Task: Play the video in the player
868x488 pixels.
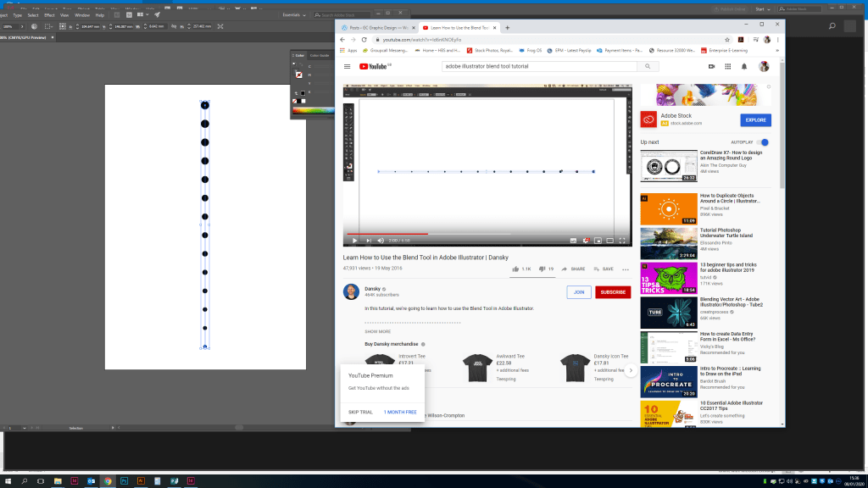Action: tap(355, 241)
